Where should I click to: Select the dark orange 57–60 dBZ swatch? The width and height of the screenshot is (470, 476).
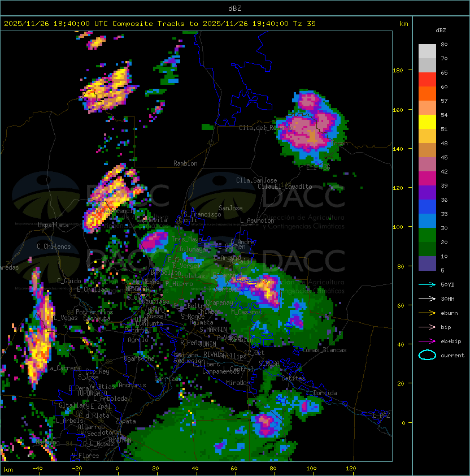tap(427, 93)
